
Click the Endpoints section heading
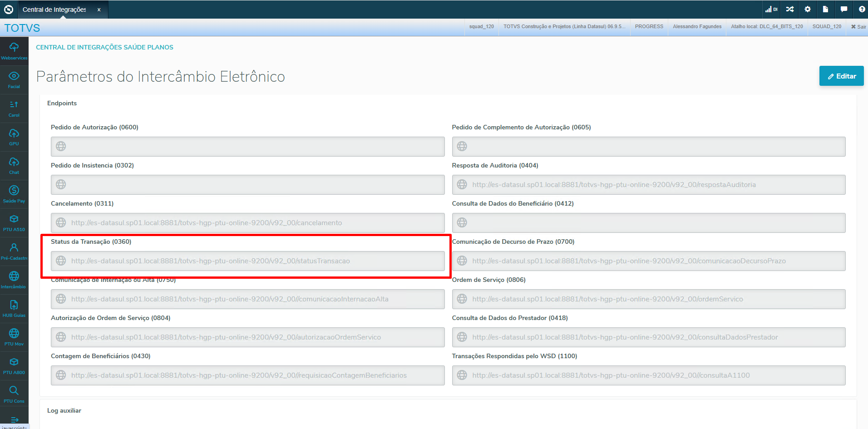point(62,103)
